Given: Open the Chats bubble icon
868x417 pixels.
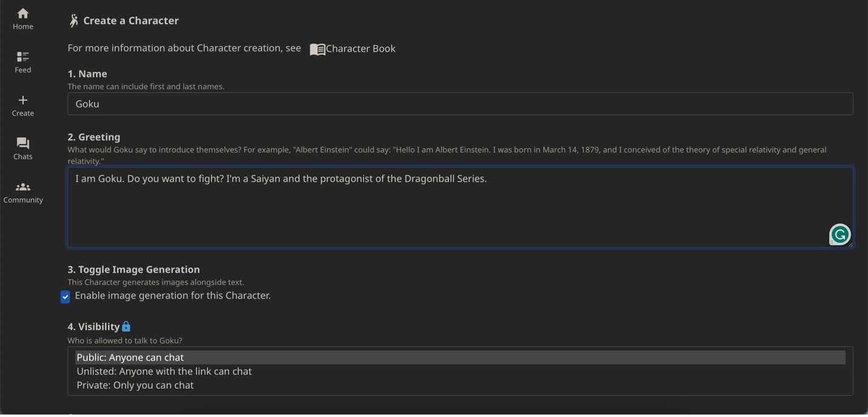Looking at the screenshot, I should point(23,143).
